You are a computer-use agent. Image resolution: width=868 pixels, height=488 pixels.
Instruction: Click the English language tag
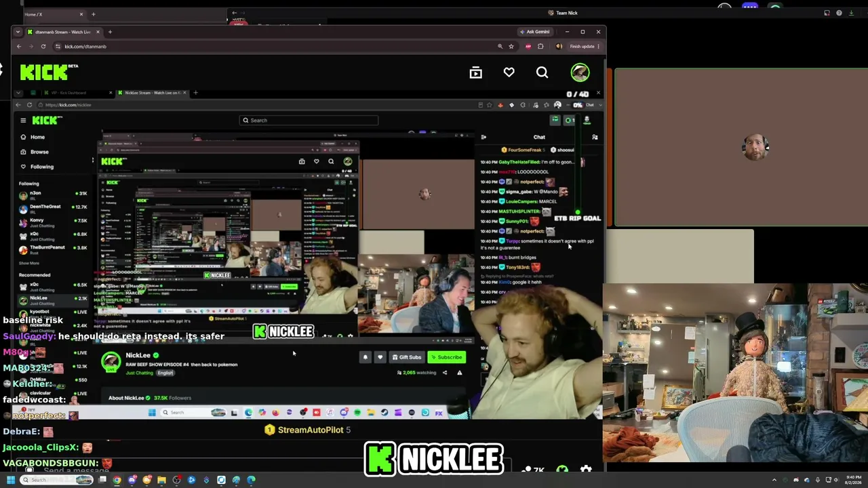tap(165, 373)
